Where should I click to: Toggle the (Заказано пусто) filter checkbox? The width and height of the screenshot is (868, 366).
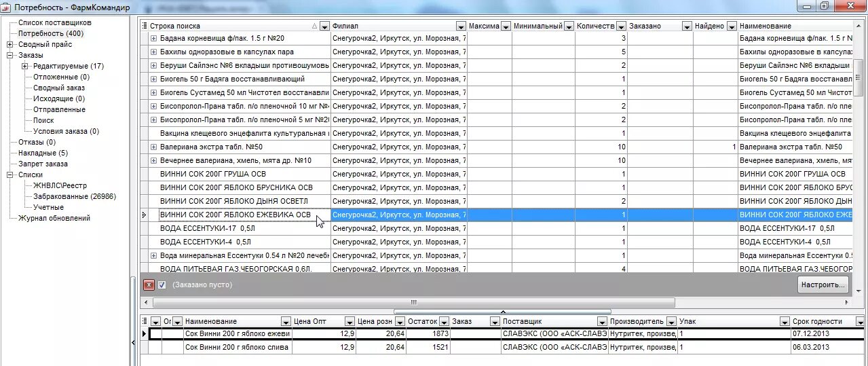(x=162, y=285)
